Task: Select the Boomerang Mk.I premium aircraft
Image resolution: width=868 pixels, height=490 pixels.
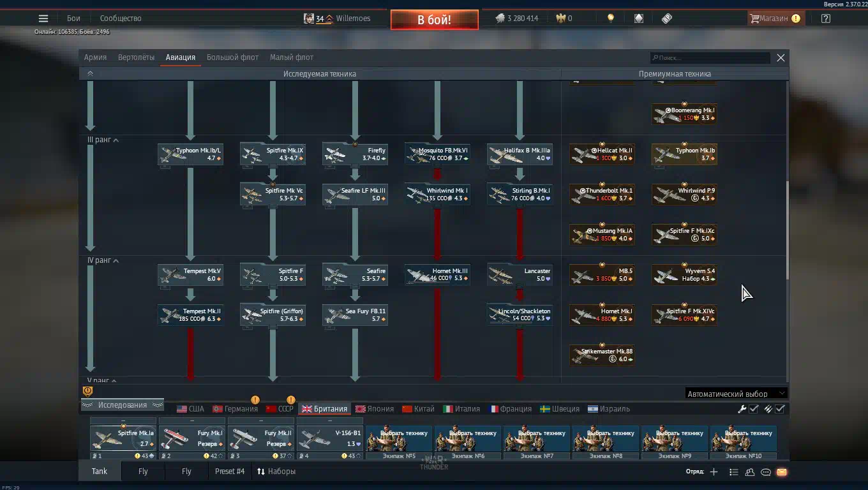Action: pos(684,114)
